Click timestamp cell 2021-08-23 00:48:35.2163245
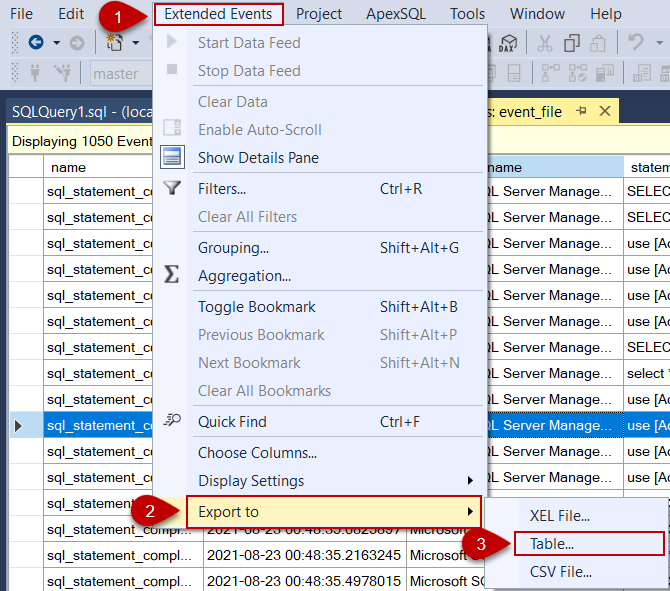This screenshot has height=591, width=670. coord(304,555)
